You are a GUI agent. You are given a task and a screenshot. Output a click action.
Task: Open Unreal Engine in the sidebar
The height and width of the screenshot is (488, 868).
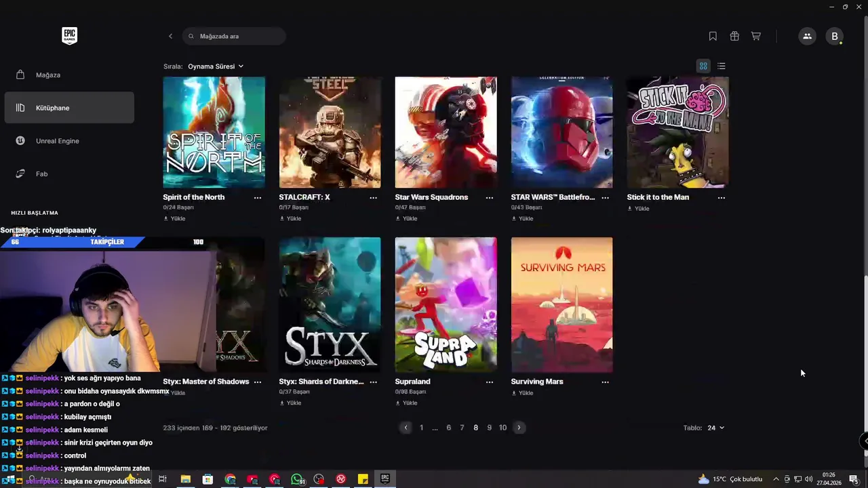pos(69,141)
